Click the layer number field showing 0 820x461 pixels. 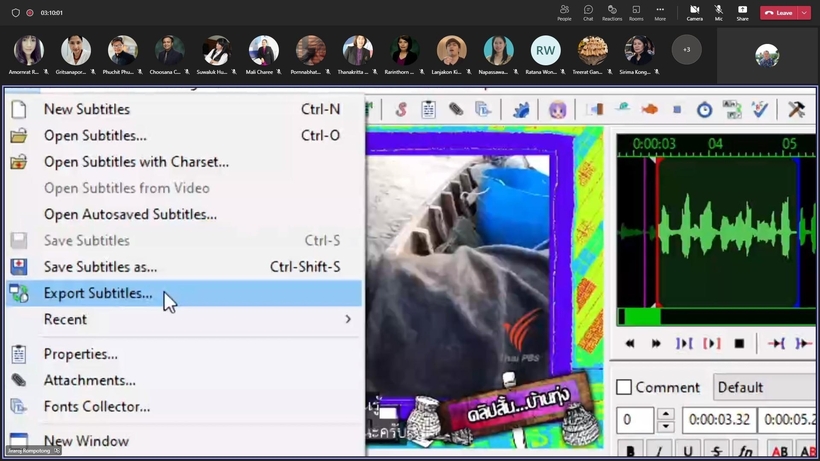coord(635,420)
